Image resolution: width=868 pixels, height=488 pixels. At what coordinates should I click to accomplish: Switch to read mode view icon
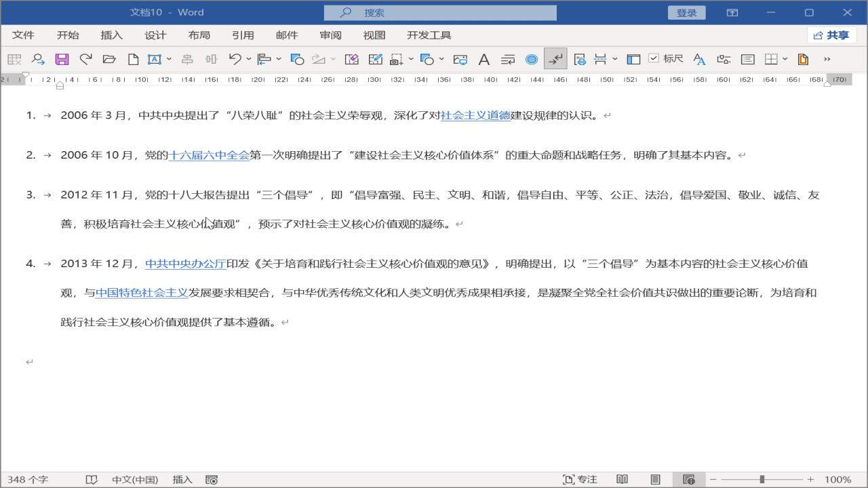pyautogui.click(x=622, y=479)
